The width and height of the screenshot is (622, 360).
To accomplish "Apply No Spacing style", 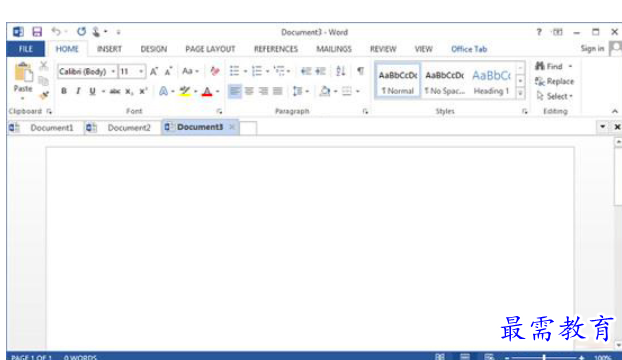I will [444, 82].
